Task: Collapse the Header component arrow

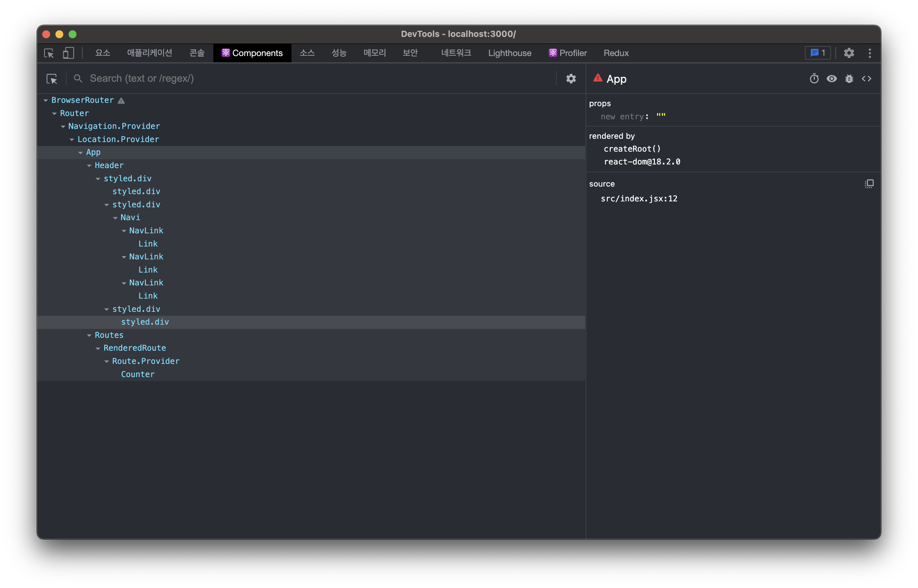Action: [x=89, y=166]
